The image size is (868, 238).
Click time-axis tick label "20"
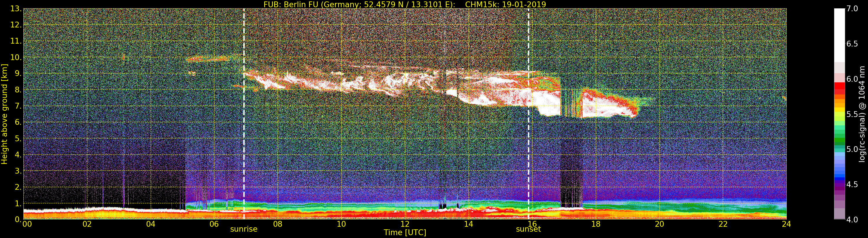coord(659,224)
